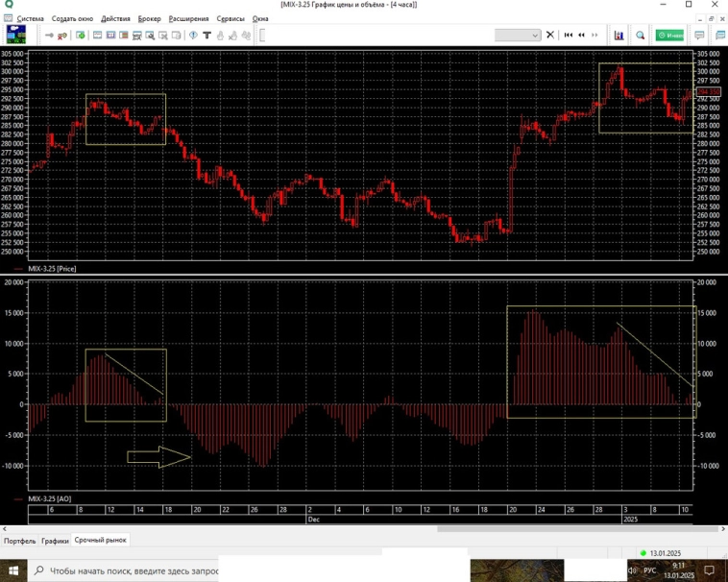Click the bold T text tool icon
The image size is (728, 582).
pos(207,36)
